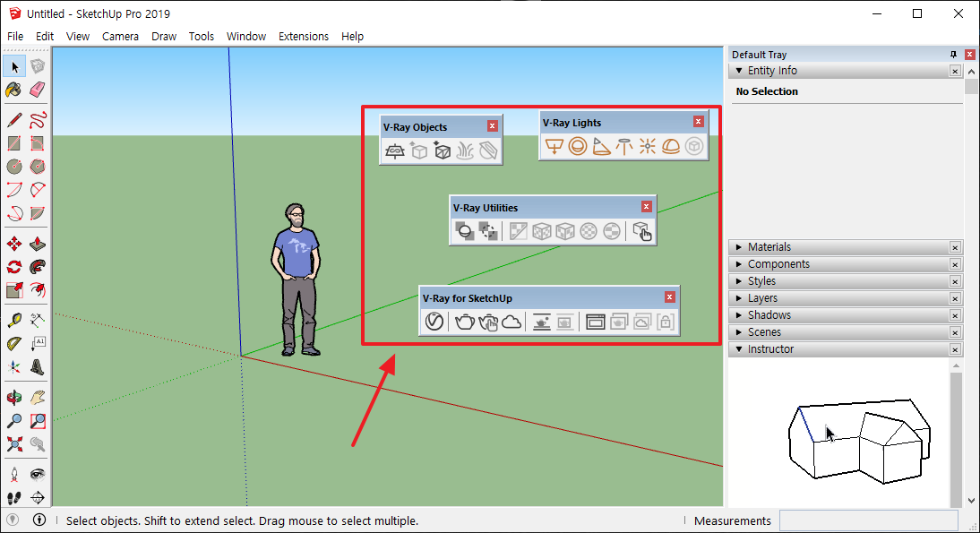This screenshot has width=980, height=533.
Task: Open the Camera menu
Action: click(120, 36)
